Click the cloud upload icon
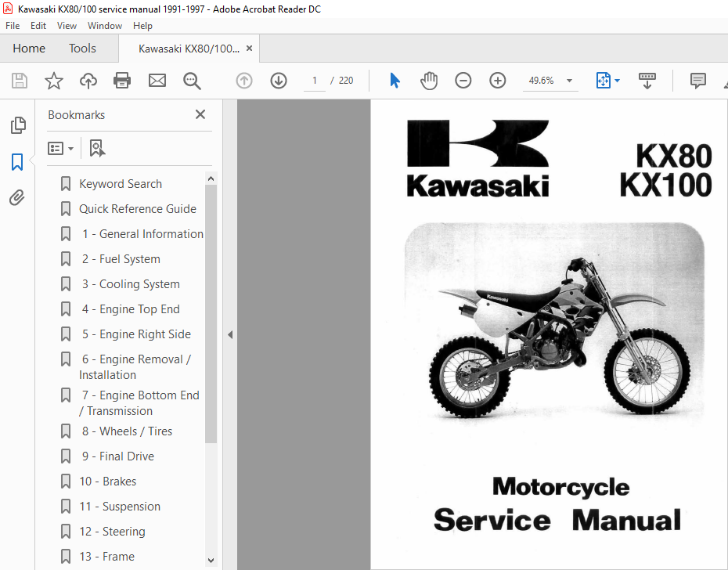 (x=88, y=81)
